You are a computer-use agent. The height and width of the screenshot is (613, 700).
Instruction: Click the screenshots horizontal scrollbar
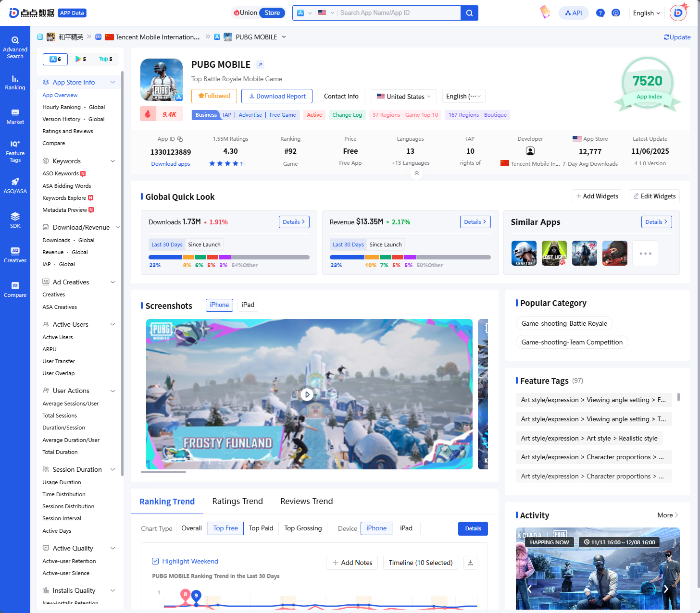pyautogui.click(x=163, y=472)
